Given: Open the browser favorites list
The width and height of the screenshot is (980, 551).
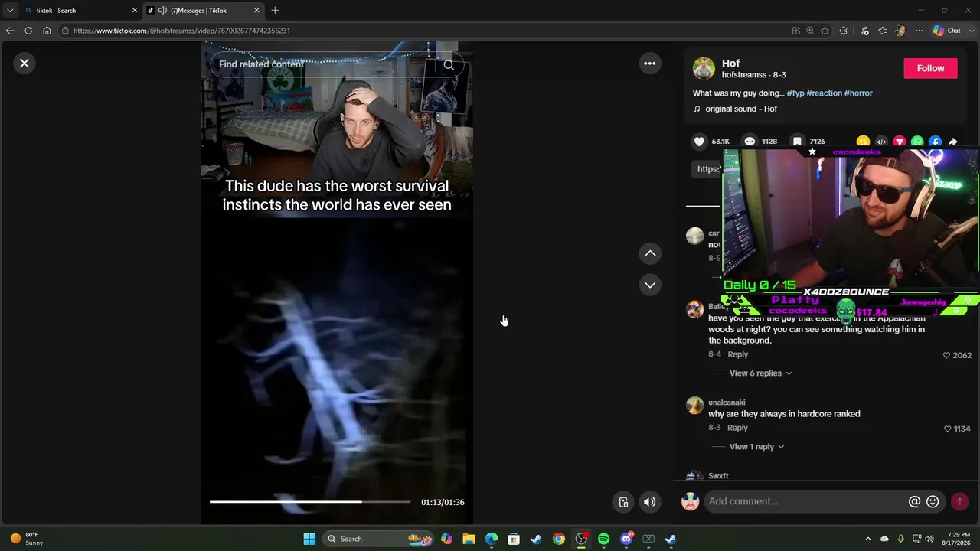Looking at the screenshot, I should (883, 31).
